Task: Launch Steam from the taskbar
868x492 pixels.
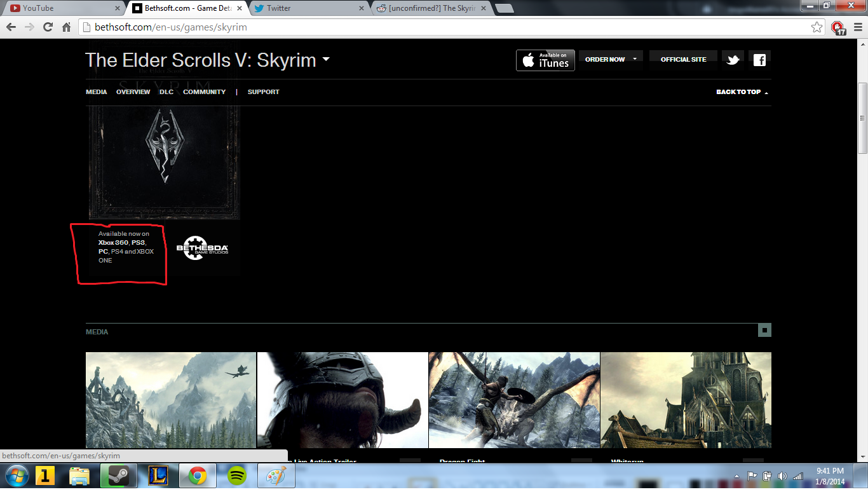Action: [x=118, y=476]
